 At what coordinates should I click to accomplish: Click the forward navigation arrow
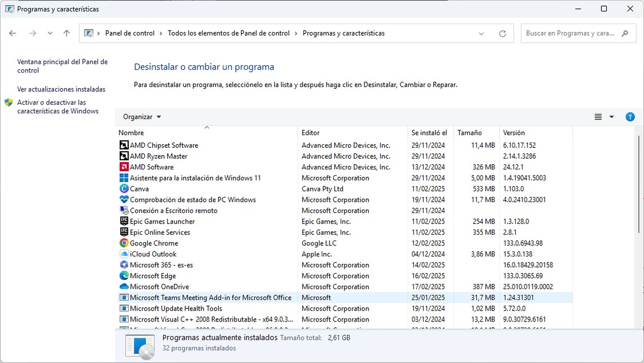[33, 33]
